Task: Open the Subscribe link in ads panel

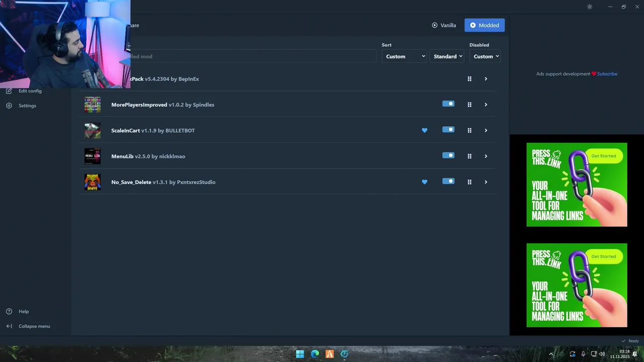Action: point(607,74)
